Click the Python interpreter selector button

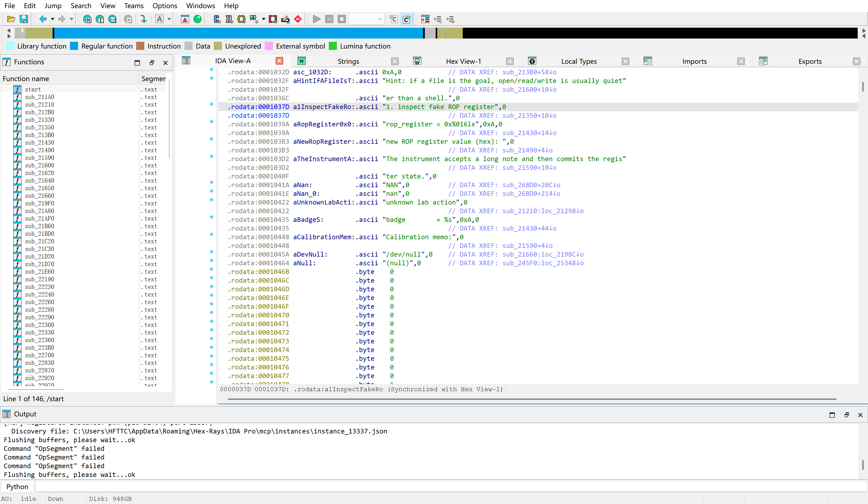pyautogui.click(x=17, y=487)
